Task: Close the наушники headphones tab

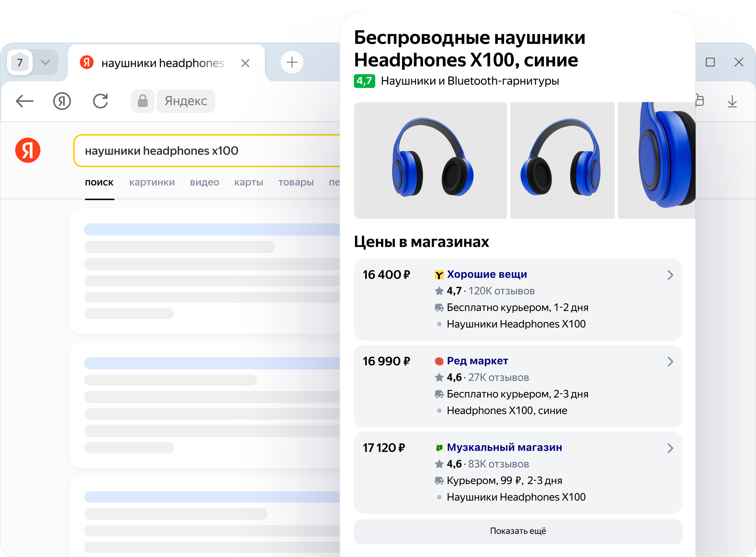Action: (x=245, y=63)
